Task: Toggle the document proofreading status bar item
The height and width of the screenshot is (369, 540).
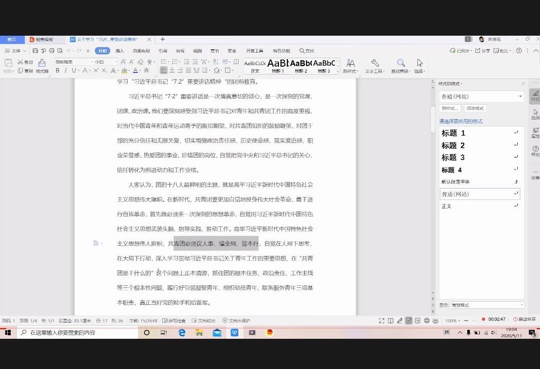Action: coord(204,321)
